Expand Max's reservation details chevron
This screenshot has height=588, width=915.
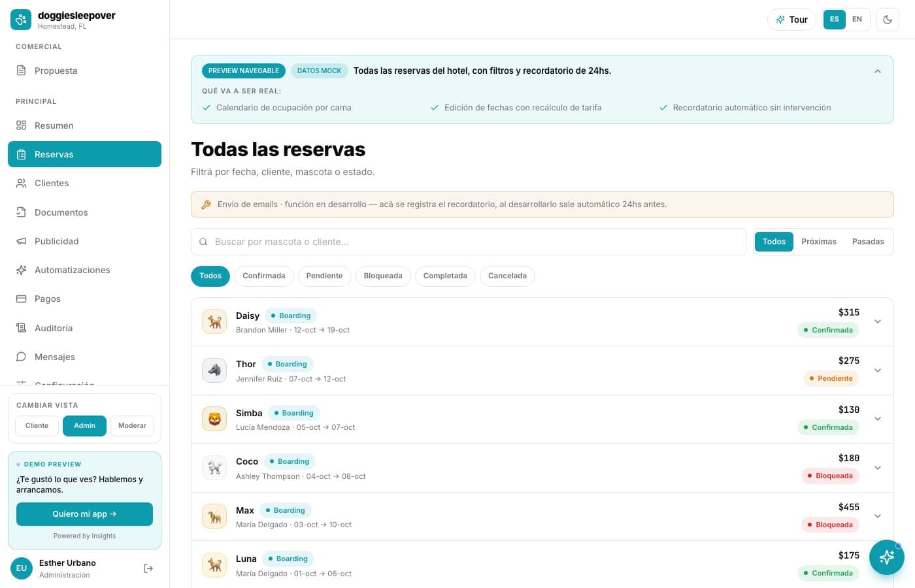point(878,516)
